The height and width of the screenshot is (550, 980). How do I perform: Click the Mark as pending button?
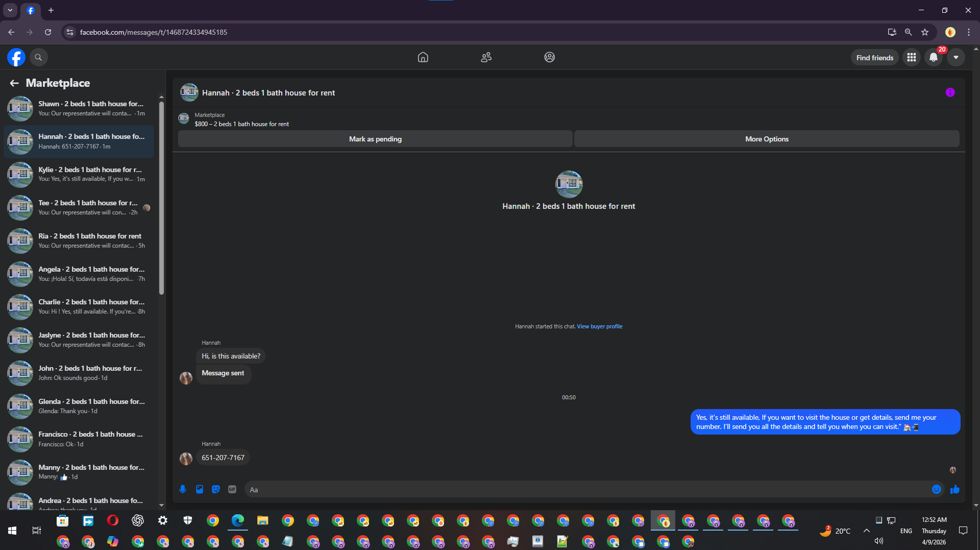click(x=375, y=139)
